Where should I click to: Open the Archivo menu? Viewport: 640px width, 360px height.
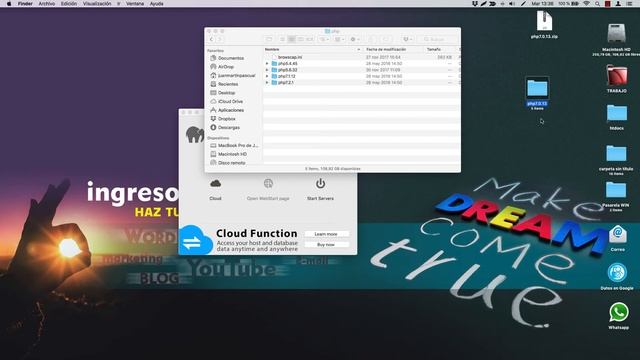[47, 4]
